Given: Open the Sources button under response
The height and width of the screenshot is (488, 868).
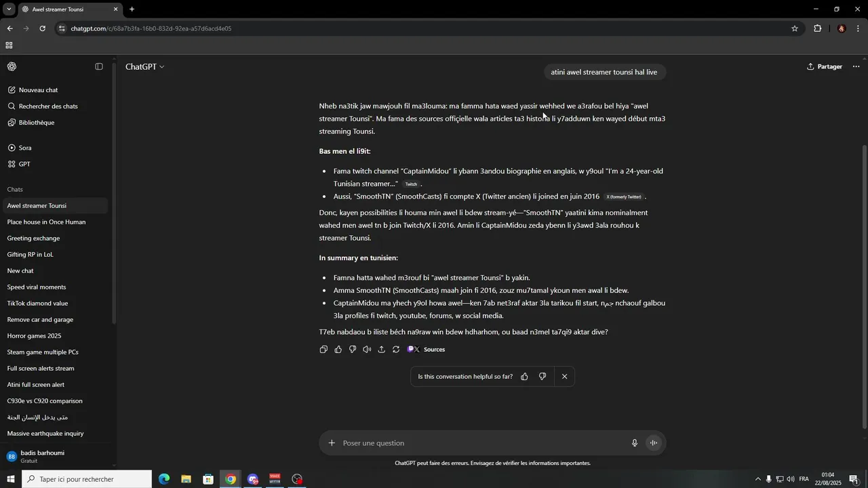Looking at the screenshot, I should pos(427,350).
